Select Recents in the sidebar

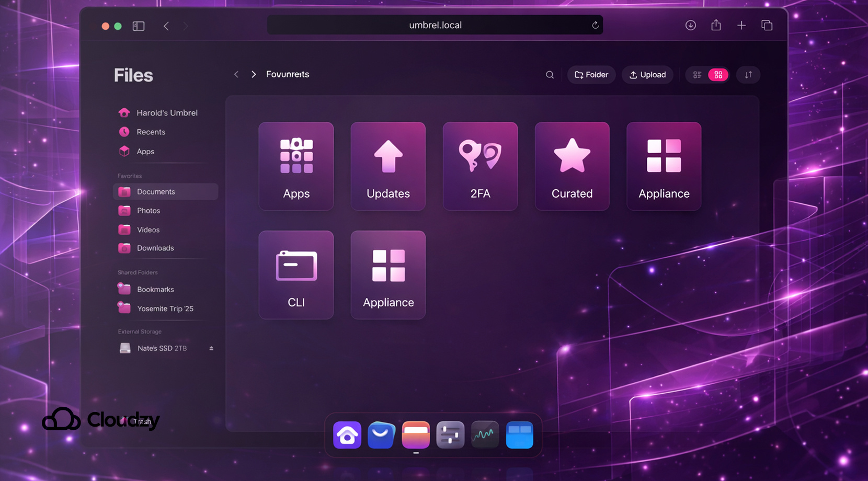click(150, 132)
